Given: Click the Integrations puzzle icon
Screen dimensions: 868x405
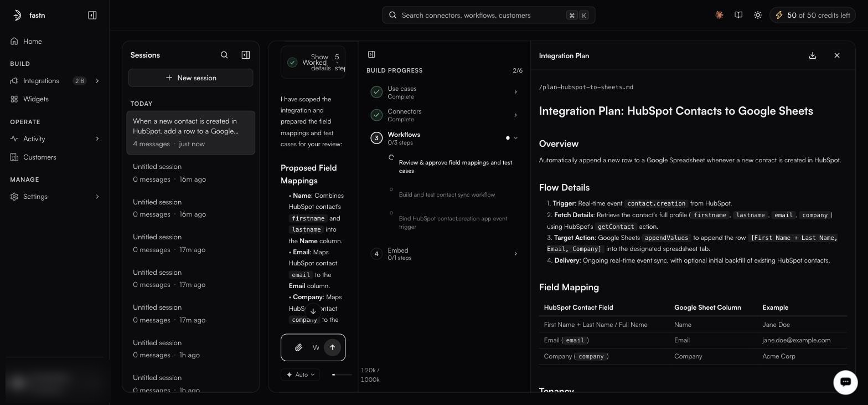Looking at the screenshot, I should (x=14, y=81).
